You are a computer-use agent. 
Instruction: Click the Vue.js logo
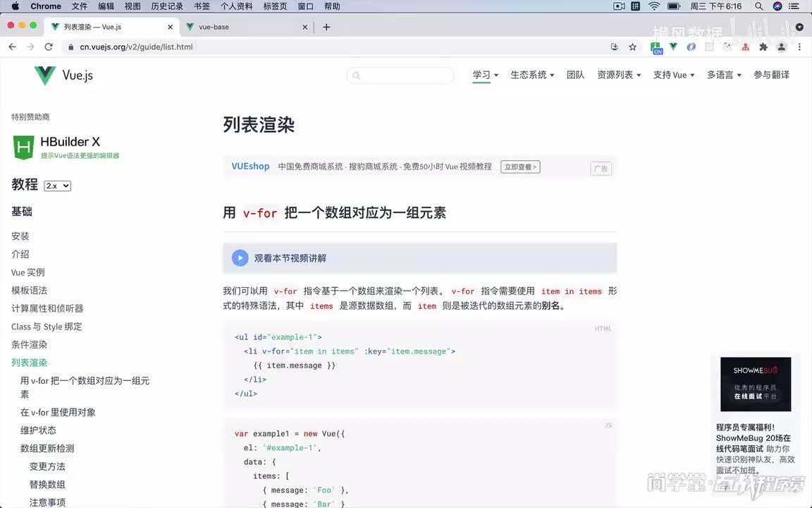point(63,75)
